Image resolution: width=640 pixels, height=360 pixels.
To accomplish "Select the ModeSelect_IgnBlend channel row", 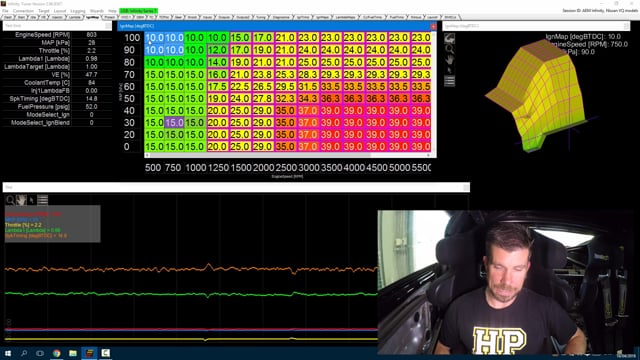I will point(57,122).
